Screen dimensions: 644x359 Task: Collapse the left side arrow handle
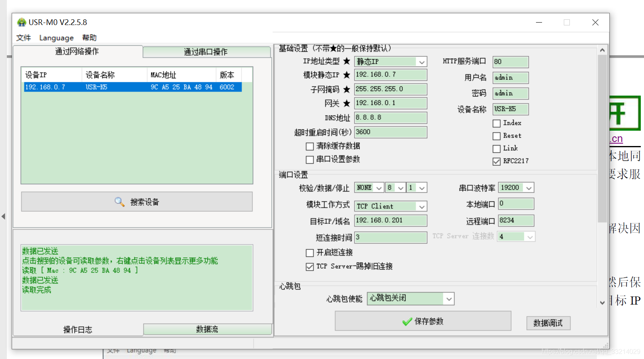(3, 217)
